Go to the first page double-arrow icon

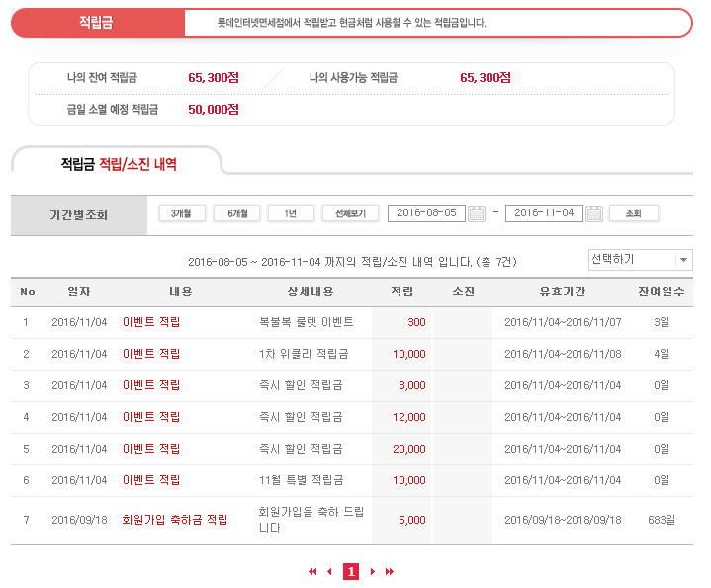coord(312,571)
